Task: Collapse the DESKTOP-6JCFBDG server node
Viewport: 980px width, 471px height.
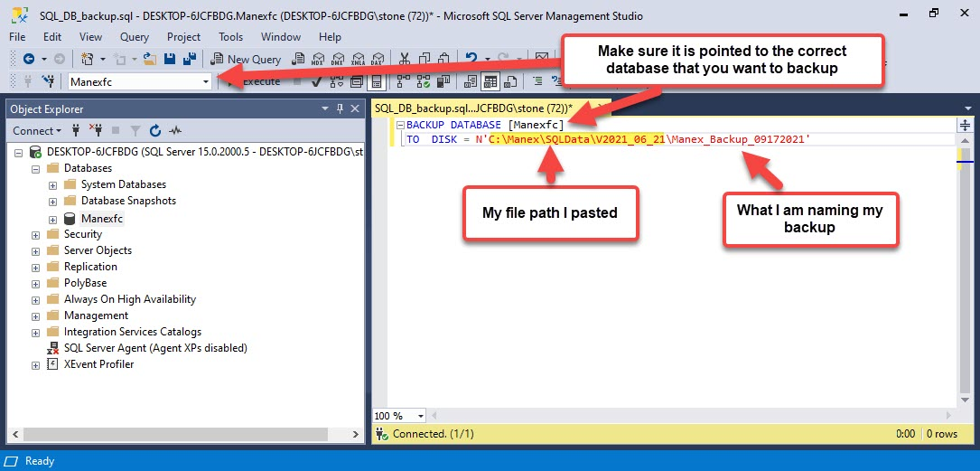Action: pos(17,152)
